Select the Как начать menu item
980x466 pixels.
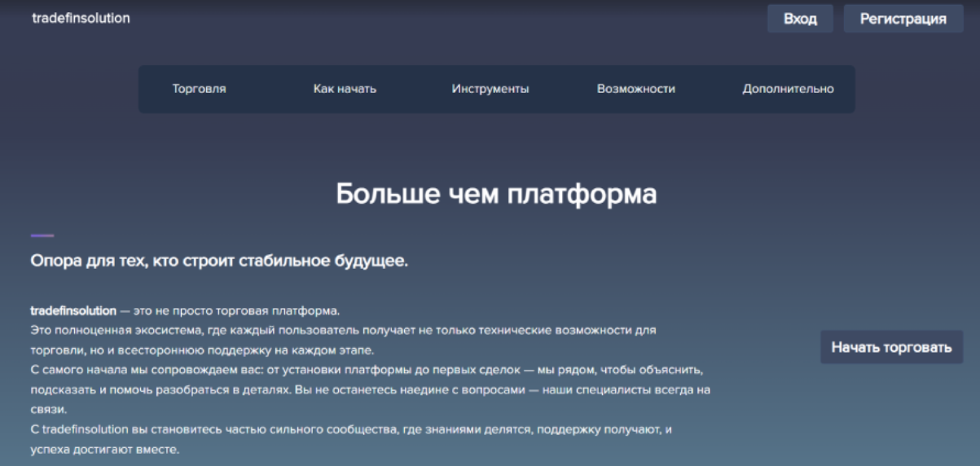click(x=345, y=89)
